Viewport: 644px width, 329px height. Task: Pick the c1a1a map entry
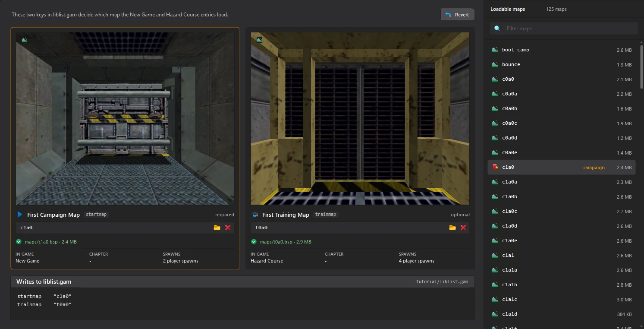561,270
